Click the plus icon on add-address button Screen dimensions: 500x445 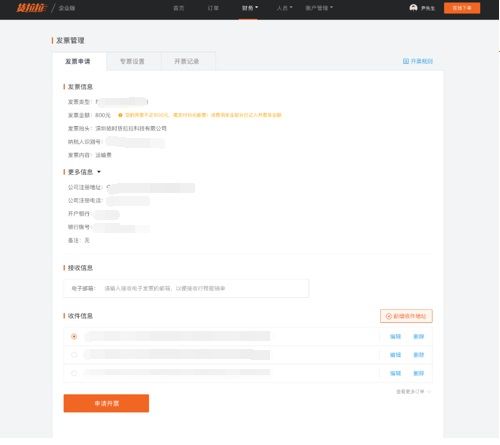pos(388,316)
